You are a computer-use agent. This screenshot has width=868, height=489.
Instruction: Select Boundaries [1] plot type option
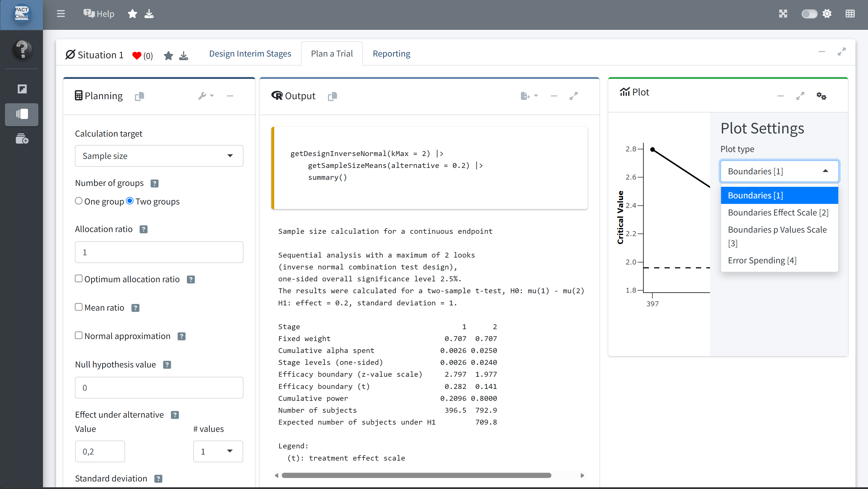point(779,196)
